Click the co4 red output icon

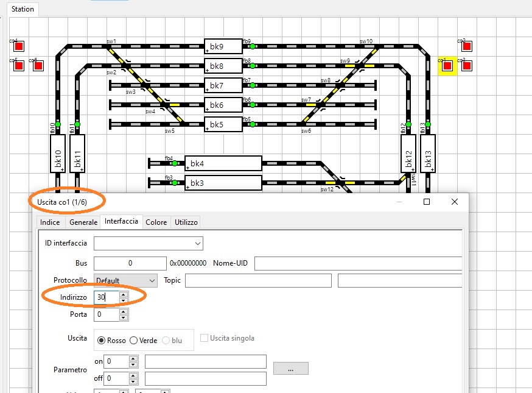click(19, 46)
